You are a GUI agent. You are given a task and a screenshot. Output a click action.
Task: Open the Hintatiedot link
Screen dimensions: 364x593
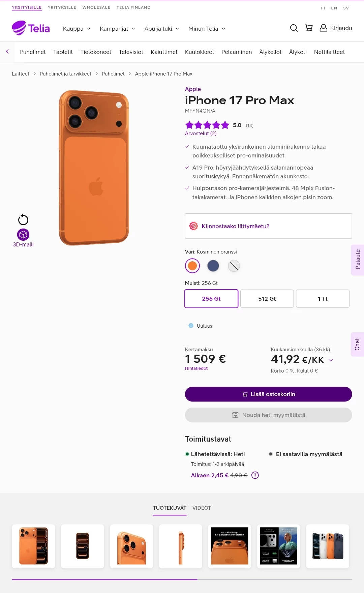196,368
